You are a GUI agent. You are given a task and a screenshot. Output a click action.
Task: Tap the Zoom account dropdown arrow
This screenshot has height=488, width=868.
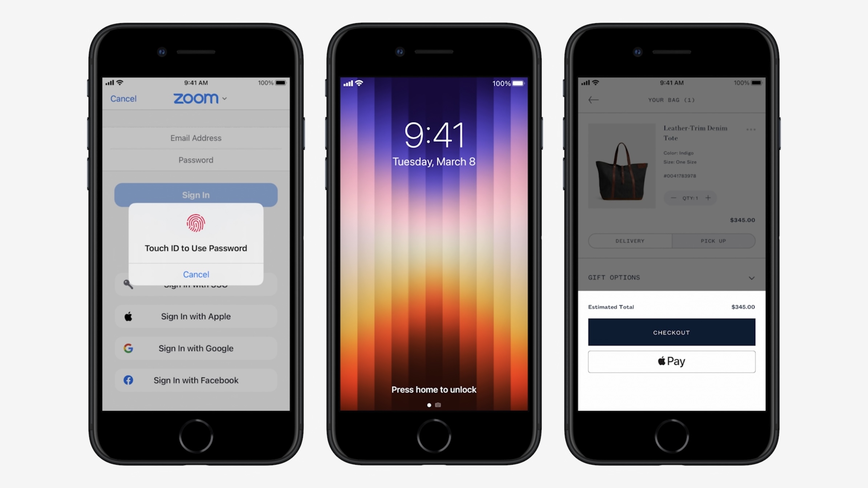point(225,98)
